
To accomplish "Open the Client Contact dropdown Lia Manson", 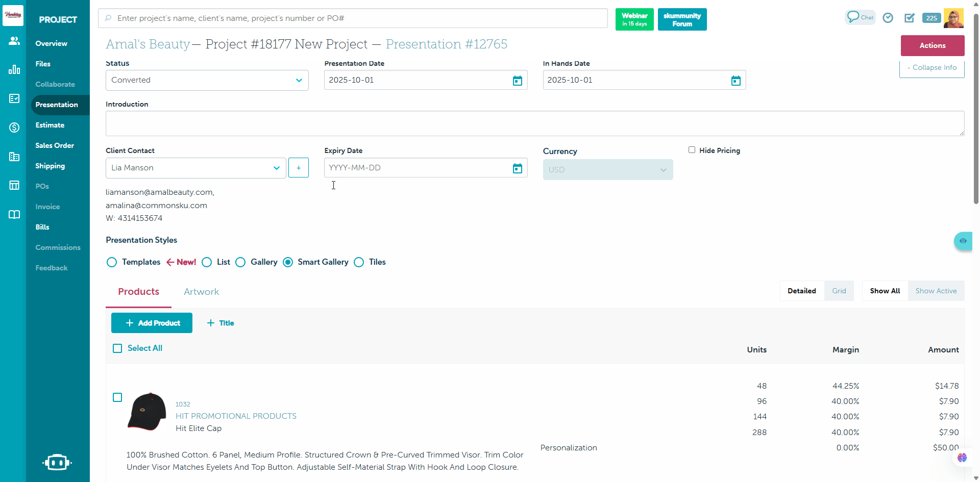I will 195,168.
